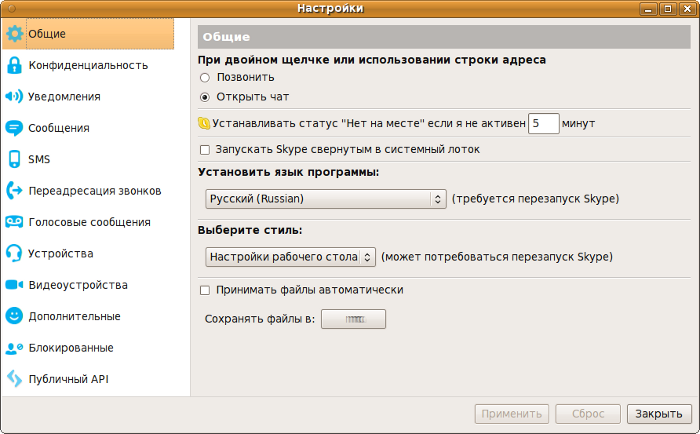Open the Выберите стиль dropdown
The height and width of the screenshot is (434, 700).
coord(290,257)
